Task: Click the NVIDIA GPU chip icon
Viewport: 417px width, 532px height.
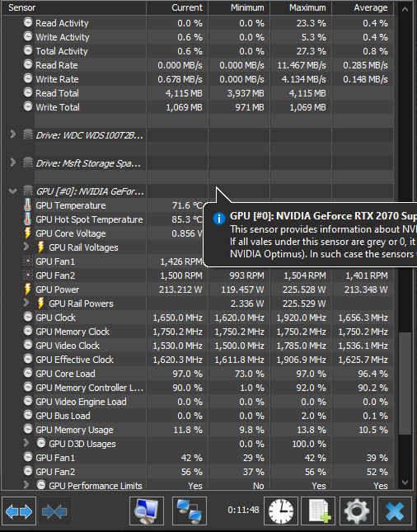Action: coord(28,191)
